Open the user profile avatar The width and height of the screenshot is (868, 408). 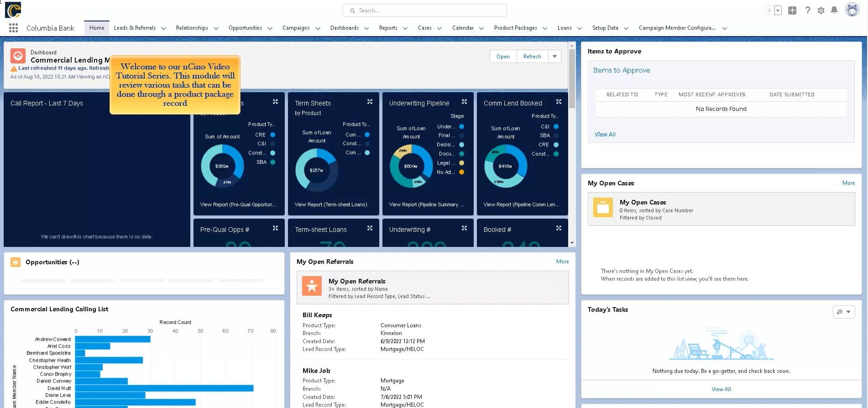tap(852, 10)
